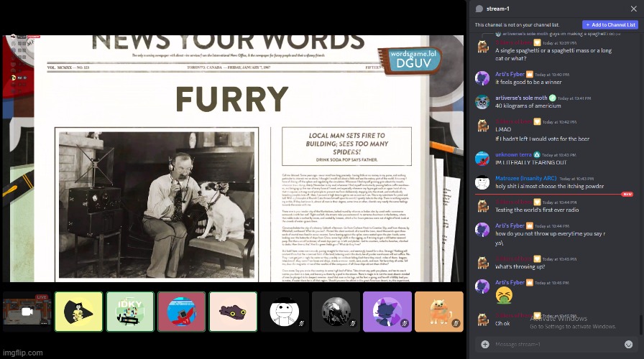Select the red participant tile with blue circle avatar
644x359 pixels.
click(182, 312)
